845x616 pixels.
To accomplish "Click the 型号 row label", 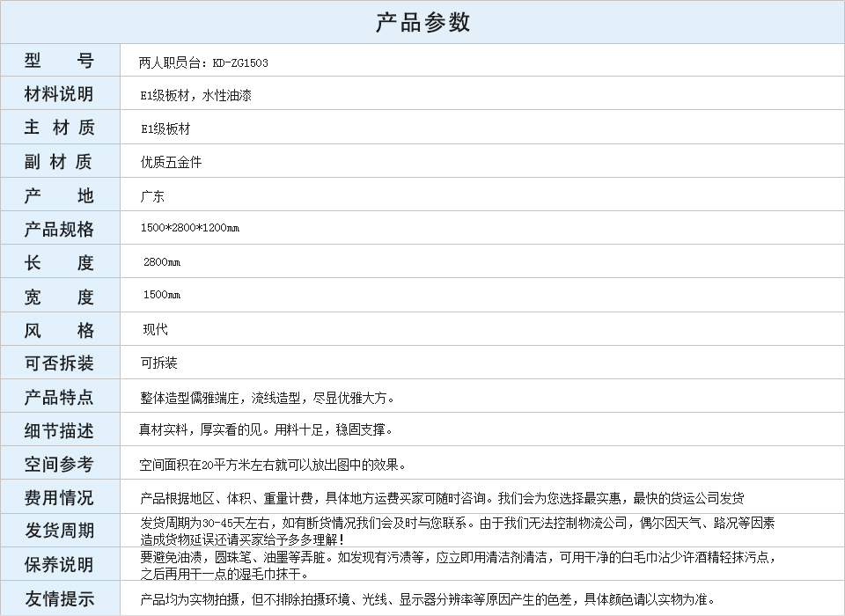I will (59, 61).
